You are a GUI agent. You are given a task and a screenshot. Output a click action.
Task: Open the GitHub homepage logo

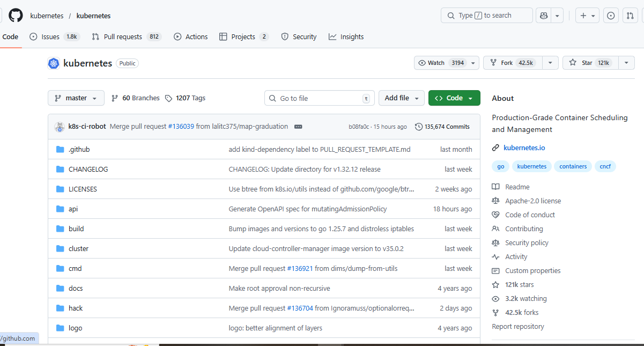pyautogui.click(x=16, y=16)
